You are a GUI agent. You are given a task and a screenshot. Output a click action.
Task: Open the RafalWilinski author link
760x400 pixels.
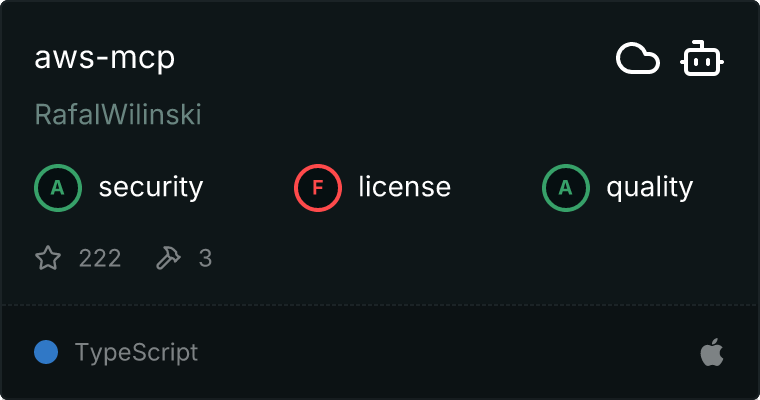118,115
